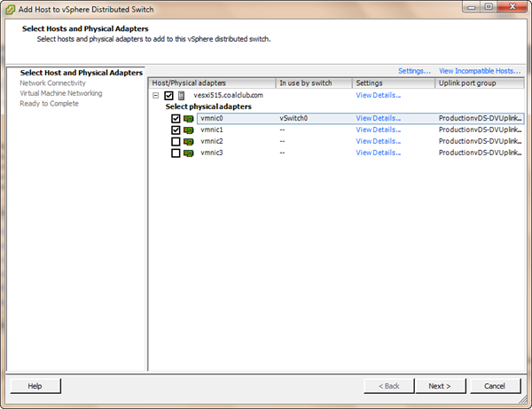Click the vesxi515.coalclub.com host server icon
Viewport: 532px width, 409px height.
181,96
